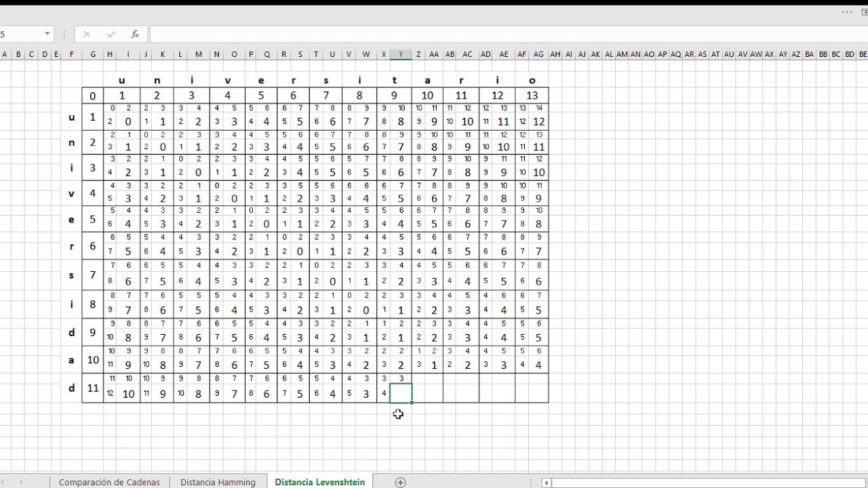Click left column cell showing 11
Screen dimensions: 868x488
[93, 388]
